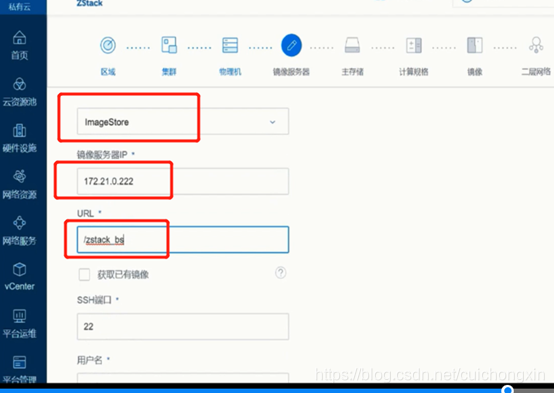Enable the 获取已有镜像 checkbox
This screenshot has height=393, width=554.
click(x=84, y=274)
